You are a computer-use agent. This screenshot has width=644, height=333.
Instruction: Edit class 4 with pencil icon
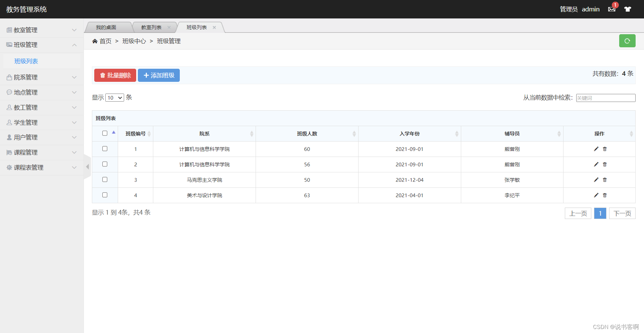pyautogui.click(x=596, y=195)
